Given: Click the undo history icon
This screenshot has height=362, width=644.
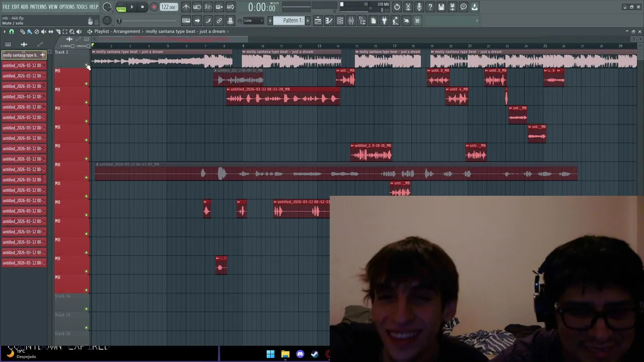Looking at the screenshot, I should (x=397, y=7).
